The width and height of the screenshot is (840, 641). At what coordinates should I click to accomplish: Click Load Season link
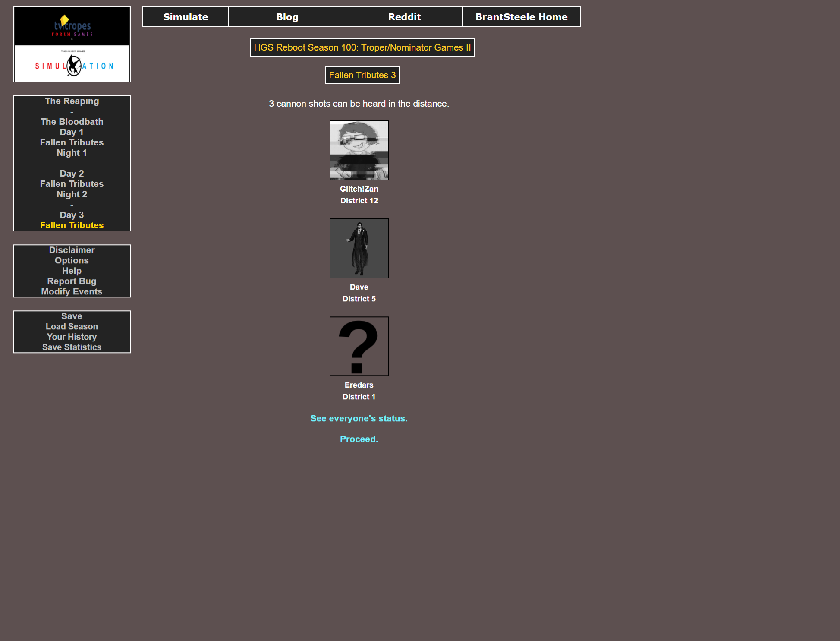(72, 326)
